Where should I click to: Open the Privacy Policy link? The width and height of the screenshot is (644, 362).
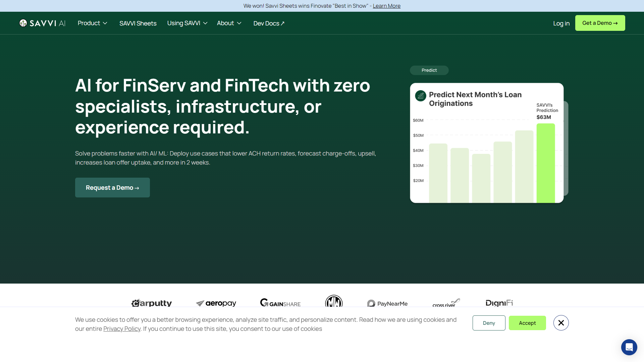point(122,328)
